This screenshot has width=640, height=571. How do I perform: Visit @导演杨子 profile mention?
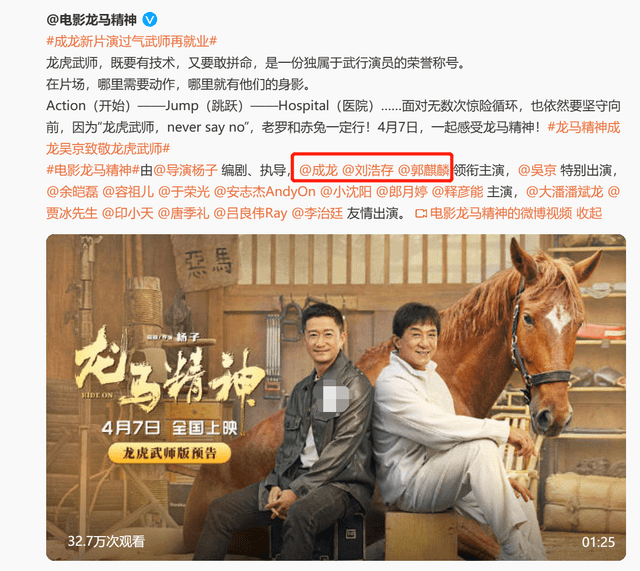pos(185,170)
